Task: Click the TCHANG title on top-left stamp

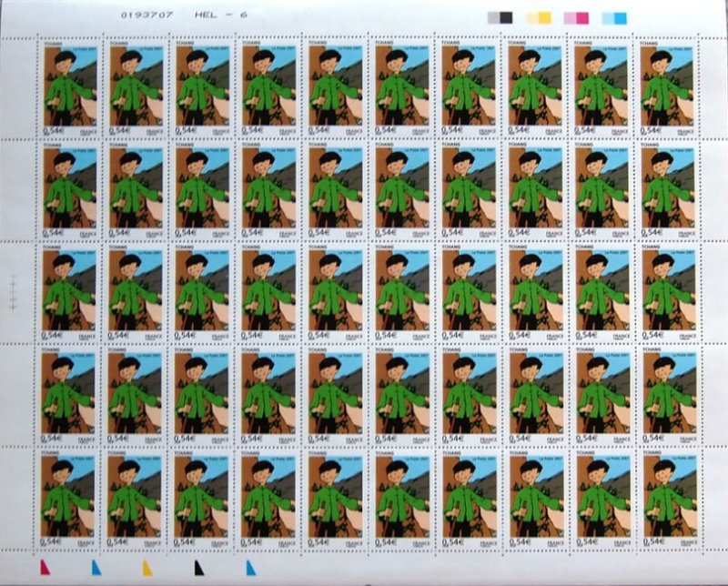Action: coord(52,42)
